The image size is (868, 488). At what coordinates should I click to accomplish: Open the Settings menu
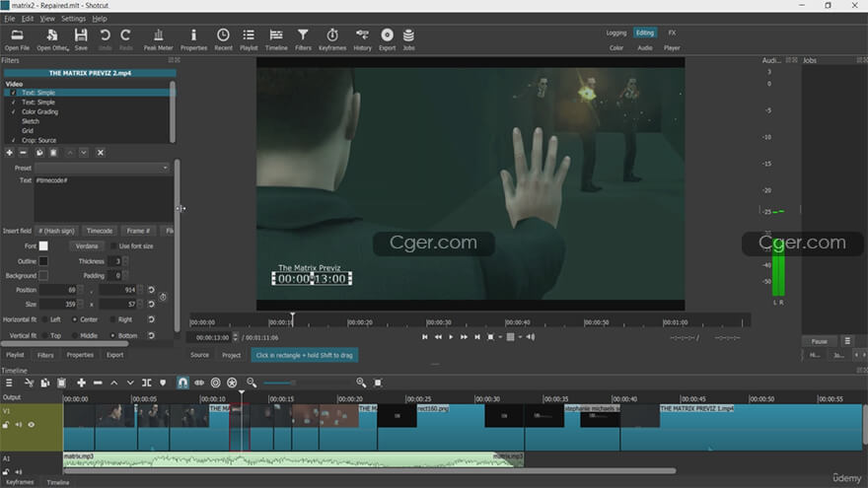pos(73,19)
